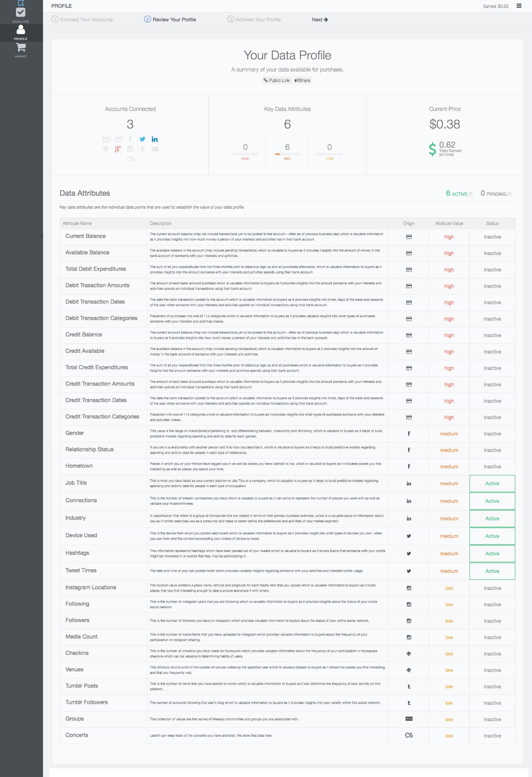The image size is (532, 777).
Task: Open the Accounts section in sidebar
Action: pyautogui.click(x=21, y=14)
